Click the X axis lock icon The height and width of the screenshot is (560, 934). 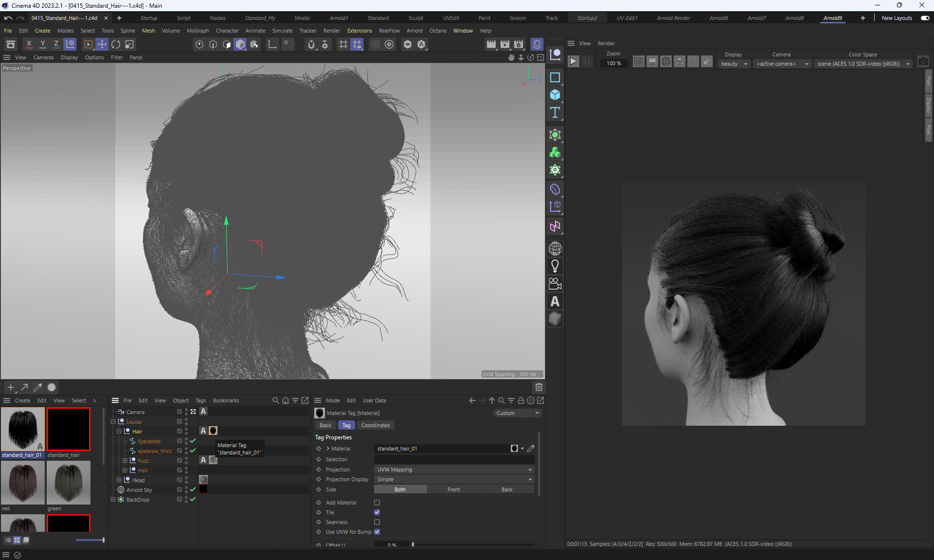pos(29,44)
